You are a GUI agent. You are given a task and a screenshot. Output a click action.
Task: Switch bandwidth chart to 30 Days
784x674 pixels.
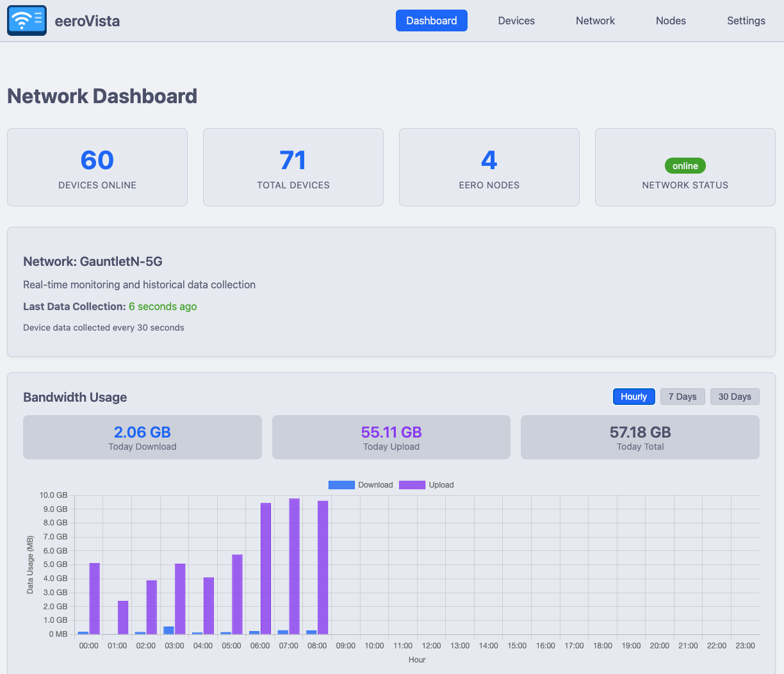[734, 397]
